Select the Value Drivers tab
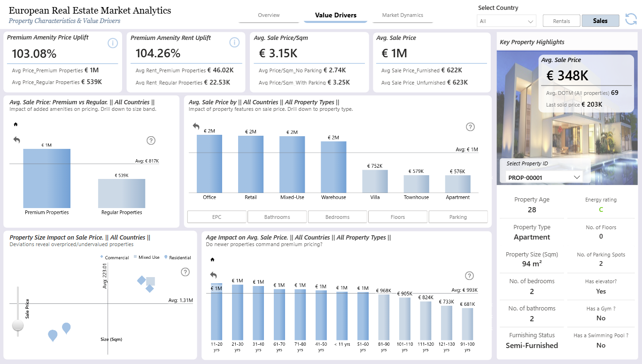This screenshot has width=642, height=364. [x=336, y=15]
